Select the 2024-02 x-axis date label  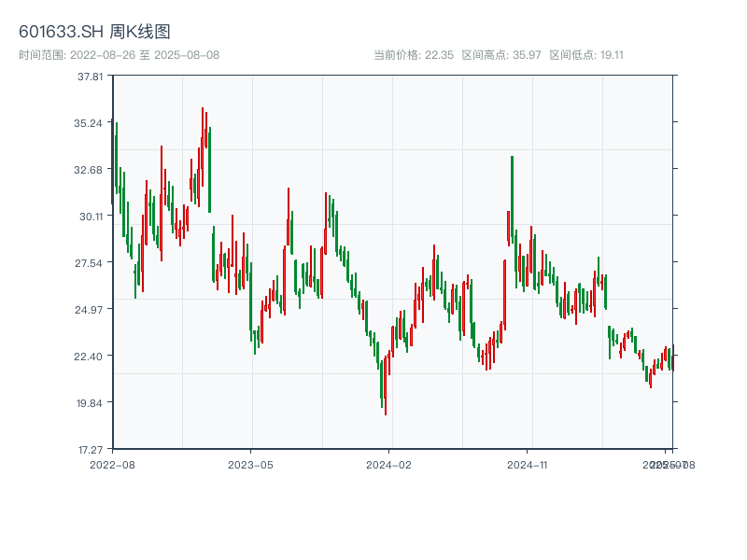pyautogui.click(x=389, y=464)
